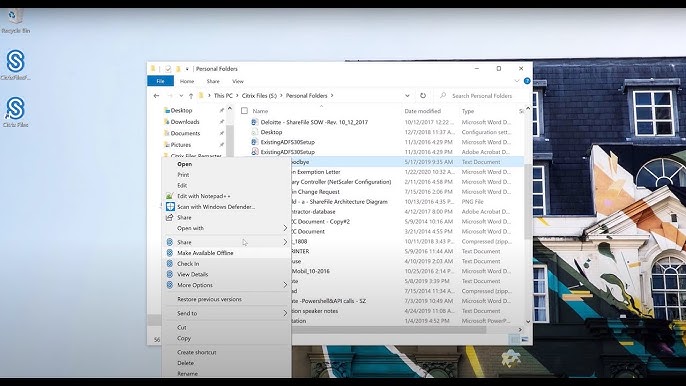The width and height of the screenshot is (686, 386).
Task: Open the Home ribbon tab
Action: (x=187, y=81)
